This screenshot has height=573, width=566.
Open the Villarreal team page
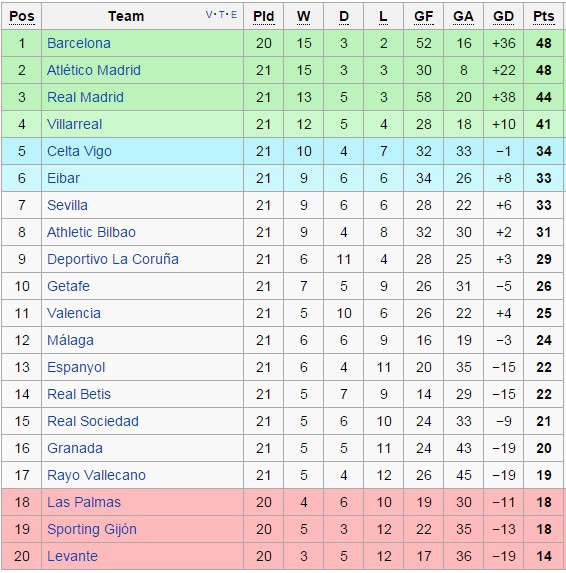click(x=75, y=124)
